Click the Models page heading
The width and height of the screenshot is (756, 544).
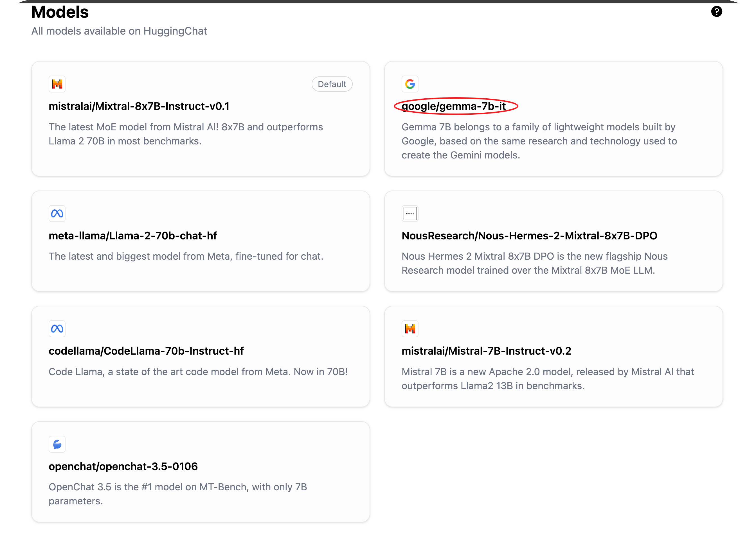coord(60,12)
